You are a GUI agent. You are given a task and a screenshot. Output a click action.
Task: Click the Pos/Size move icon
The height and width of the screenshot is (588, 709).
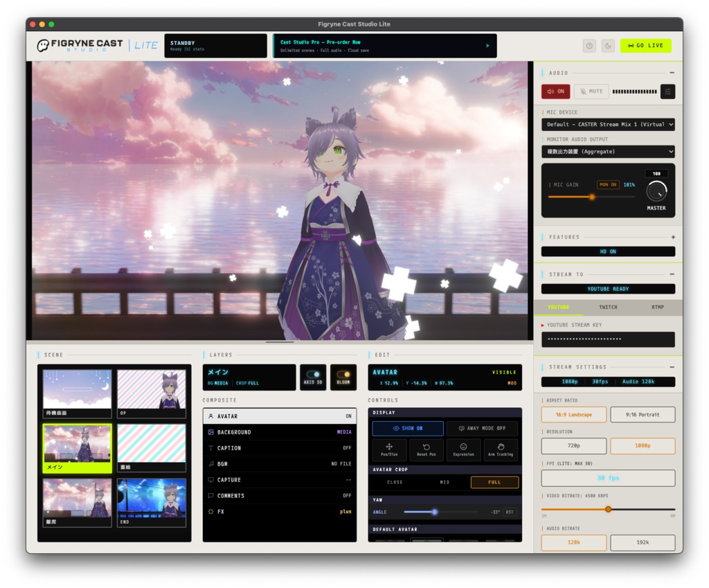[389, 449]
